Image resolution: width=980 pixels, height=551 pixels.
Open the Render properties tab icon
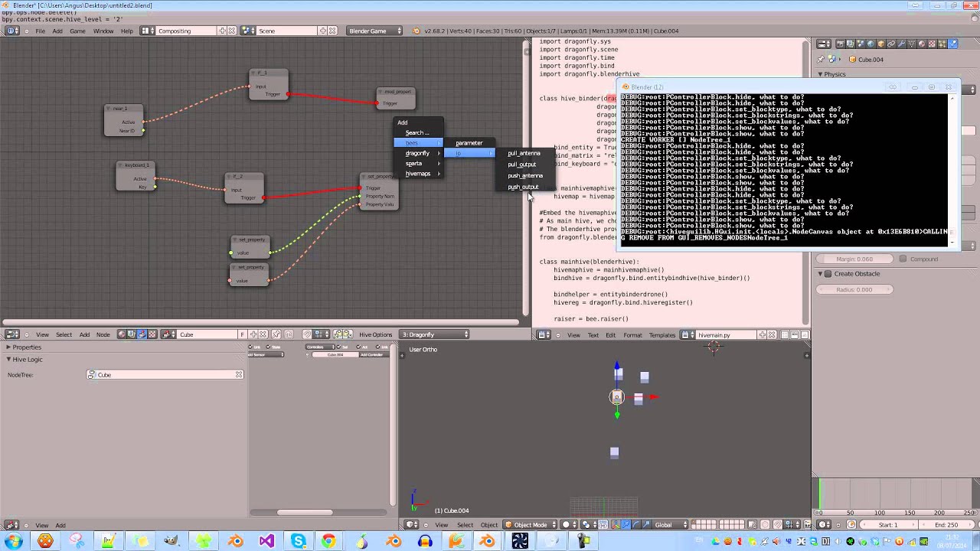pyautogui.click(x=841, y=44)
